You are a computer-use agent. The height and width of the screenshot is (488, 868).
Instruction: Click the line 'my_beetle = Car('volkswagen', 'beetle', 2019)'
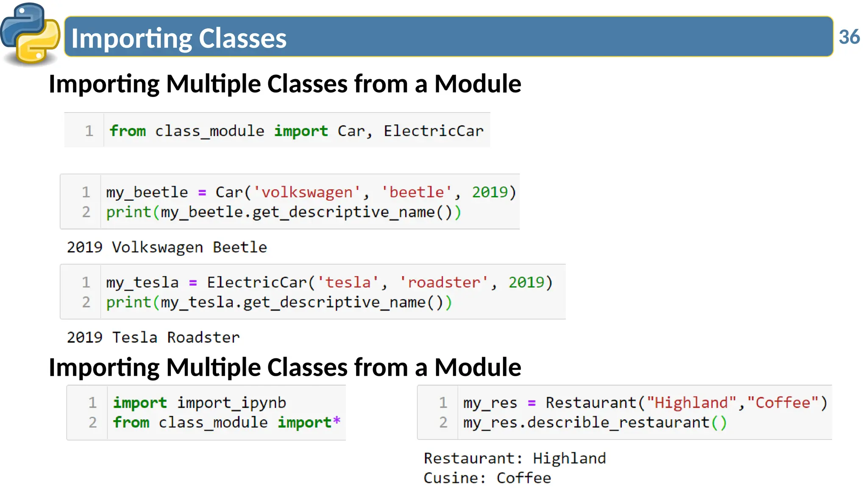pos(311,192)
